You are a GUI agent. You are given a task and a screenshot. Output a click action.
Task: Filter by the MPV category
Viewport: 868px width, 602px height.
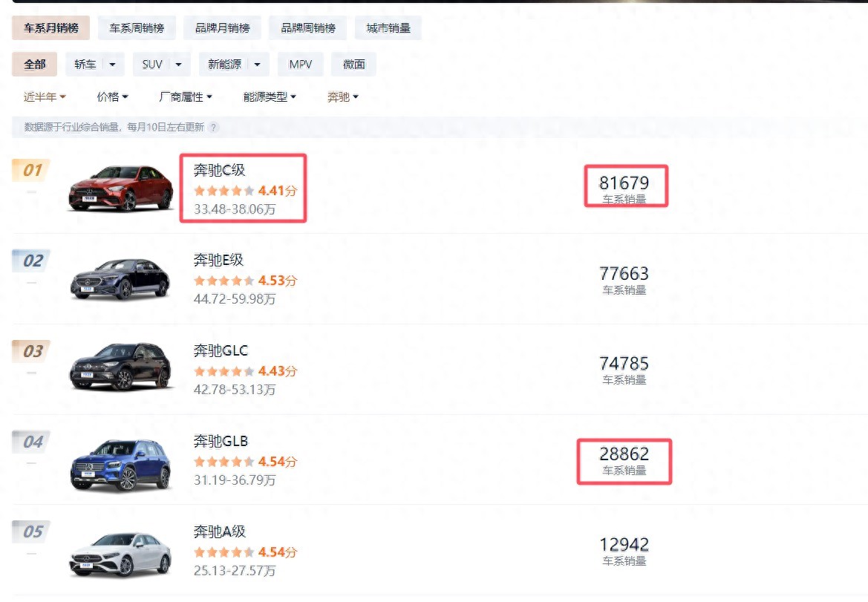tap(300, 65)
